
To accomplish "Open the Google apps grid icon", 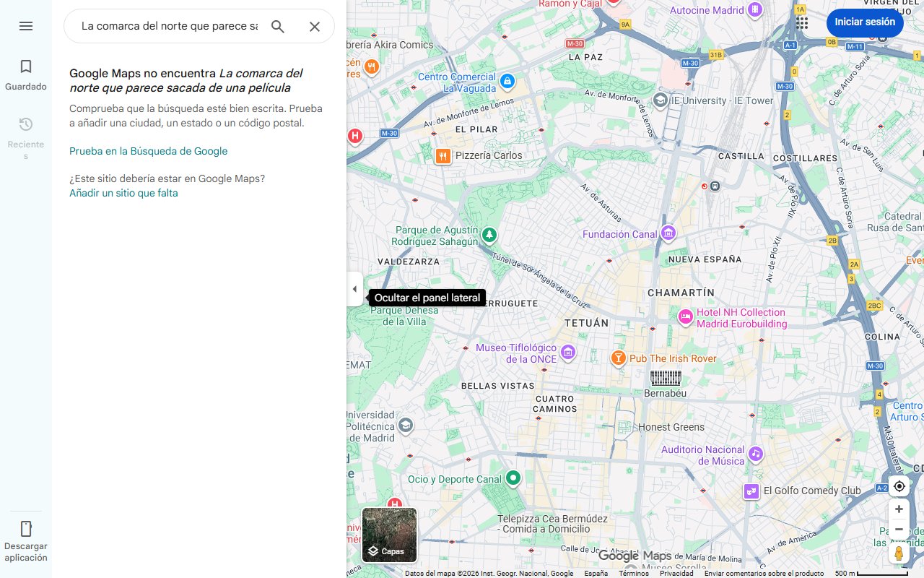I will click(x=802, y=22).
